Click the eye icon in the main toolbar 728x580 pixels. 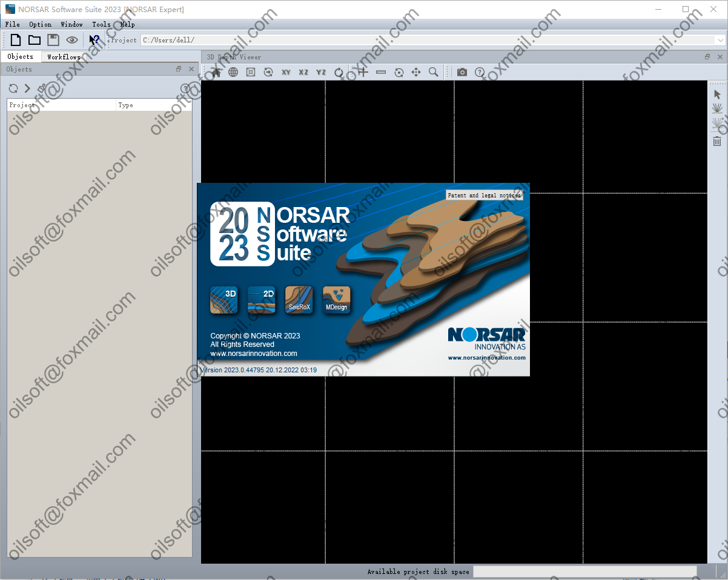click(x=72, y=40)
